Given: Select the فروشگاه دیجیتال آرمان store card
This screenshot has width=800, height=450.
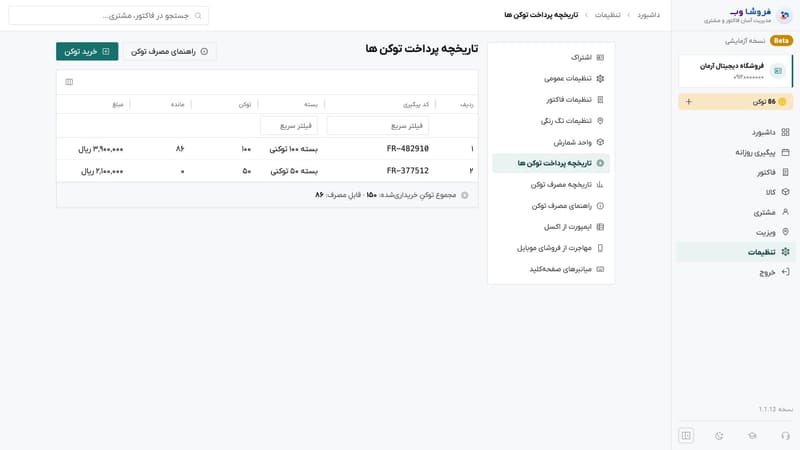Looking at the screenshot, I should [735, 71].
